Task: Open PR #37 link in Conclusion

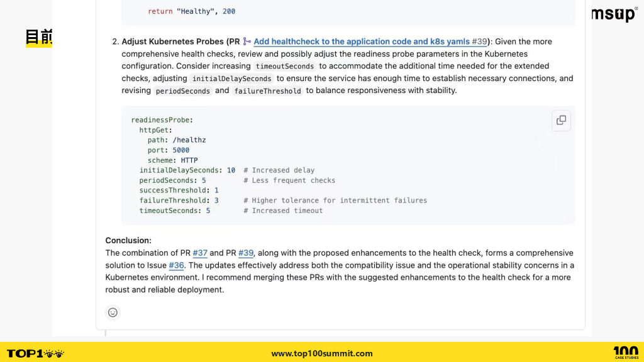Action: (200, 253)
